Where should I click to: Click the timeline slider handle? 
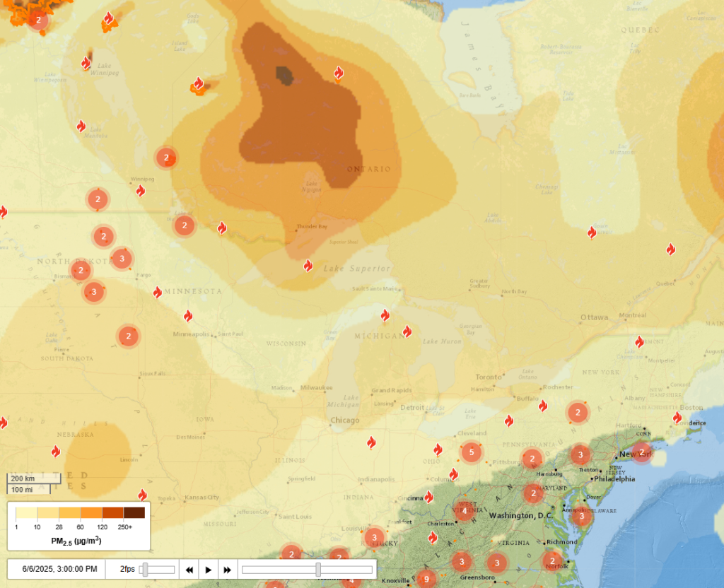tap(318, 569)
